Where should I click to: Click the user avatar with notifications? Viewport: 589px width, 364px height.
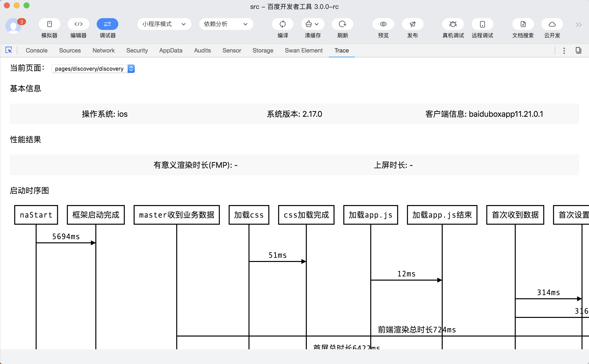(13, 26)
